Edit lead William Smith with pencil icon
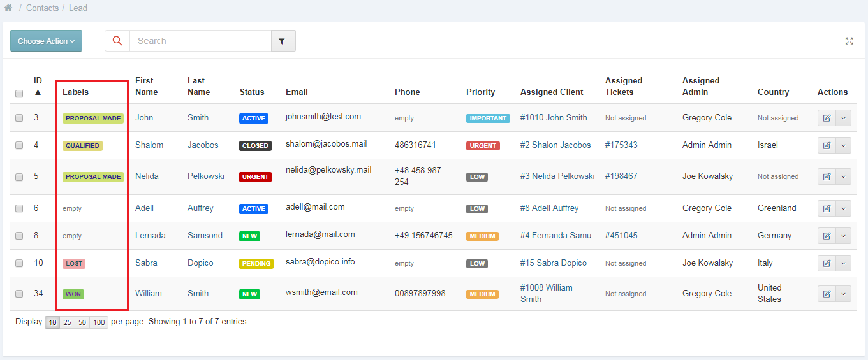The width and height of the screenshot is (868, 360). [827, 294]
